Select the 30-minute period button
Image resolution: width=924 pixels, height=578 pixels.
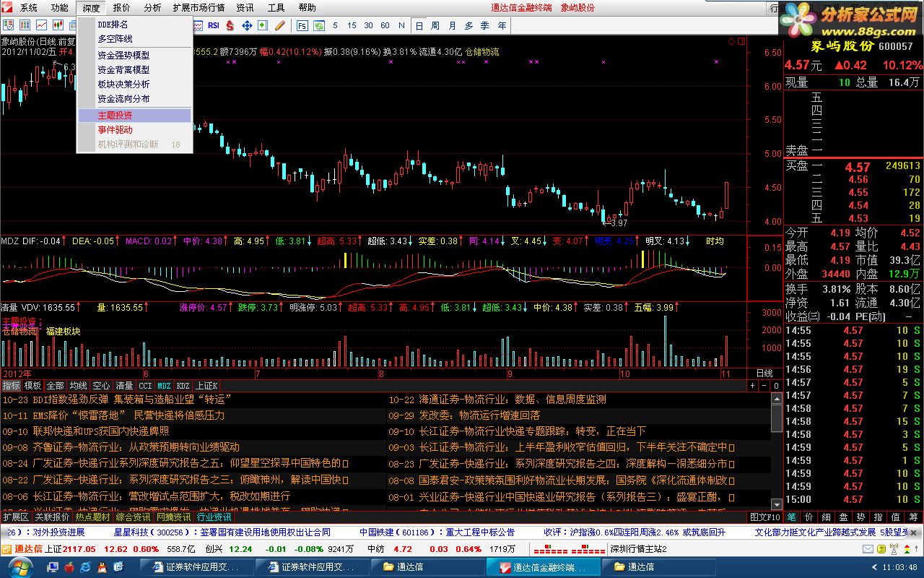[368, 25]
